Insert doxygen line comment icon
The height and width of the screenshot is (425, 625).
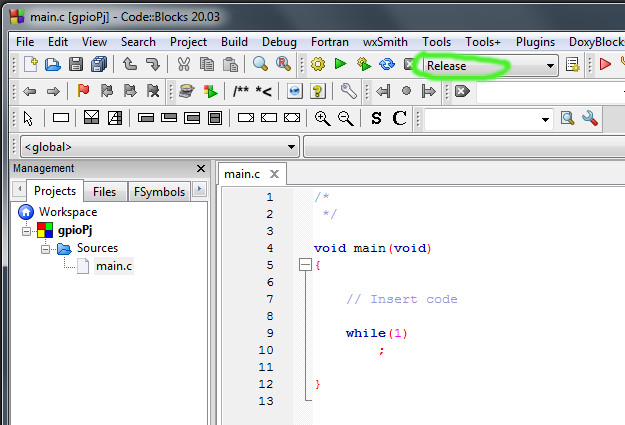(263, 91)
